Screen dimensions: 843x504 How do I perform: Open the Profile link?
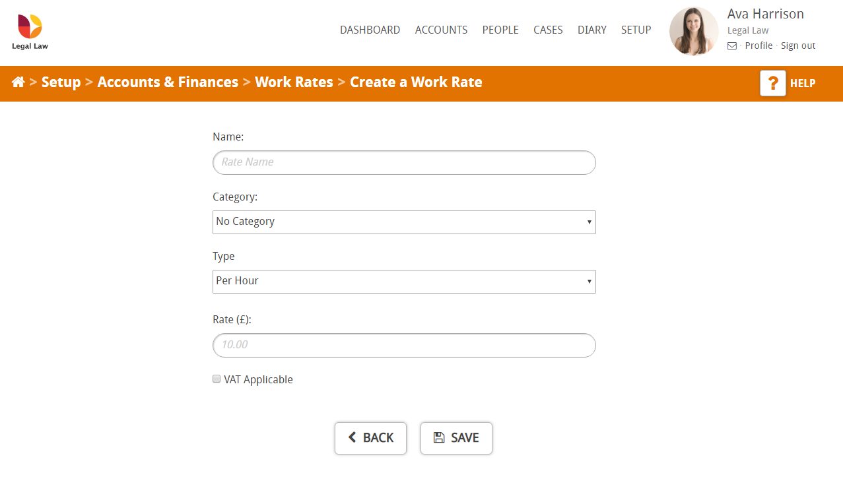(759, 46)
